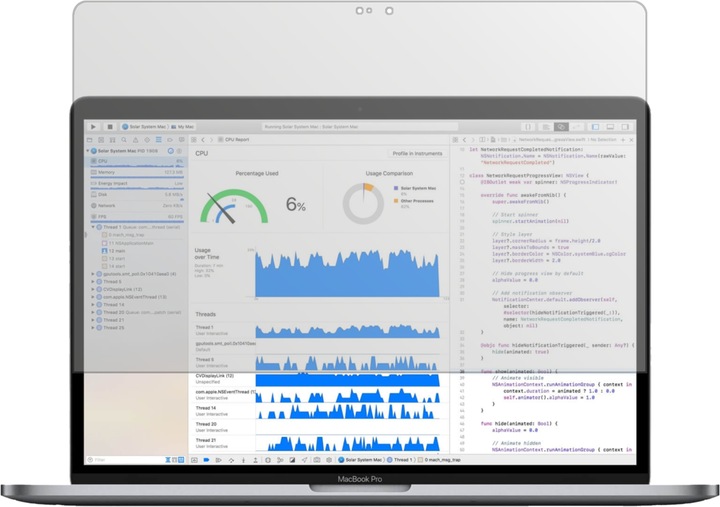Select the FPS gauge row
720x507 pixels.
click(x=137, y=217)
